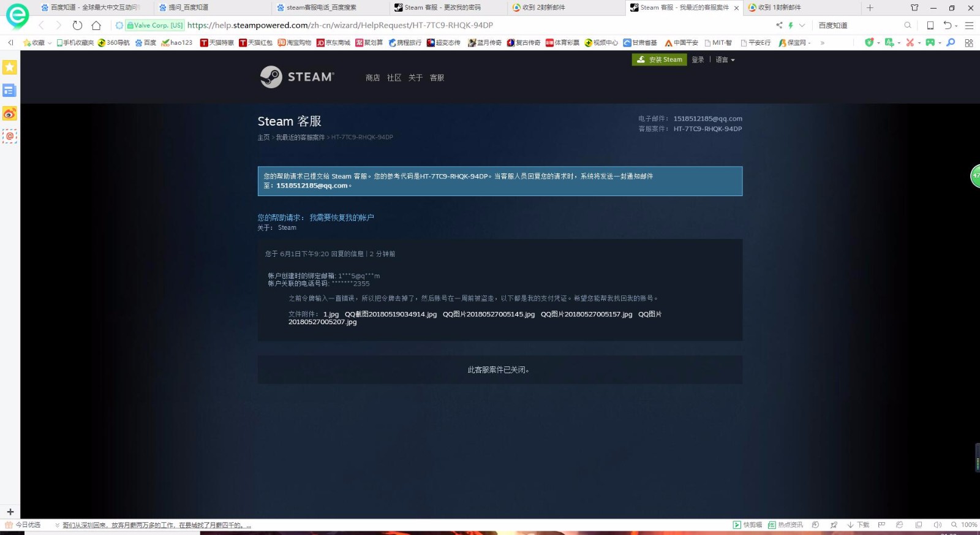Open the sidebar favorites star icon
The height and width of the screenshot is (535, 980).
pyautogui.click(x=9, y=67)
